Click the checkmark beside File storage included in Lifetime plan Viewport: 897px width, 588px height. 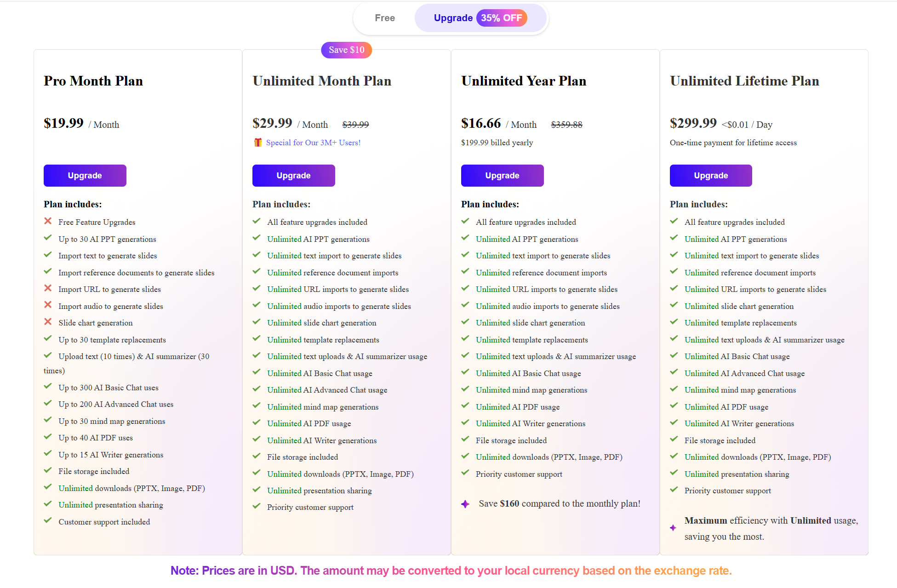(x=674, y=439)
